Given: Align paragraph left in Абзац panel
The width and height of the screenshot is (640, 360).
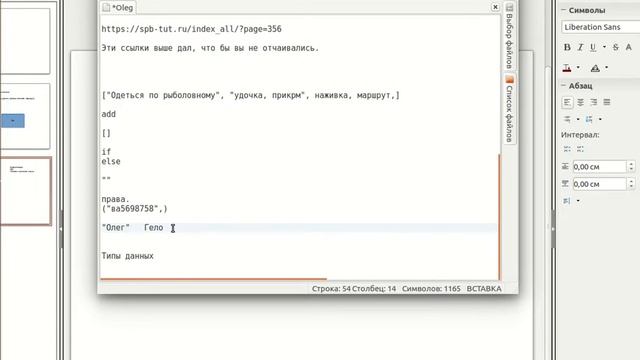Looking at the screenshot, I should coord(567,102).
